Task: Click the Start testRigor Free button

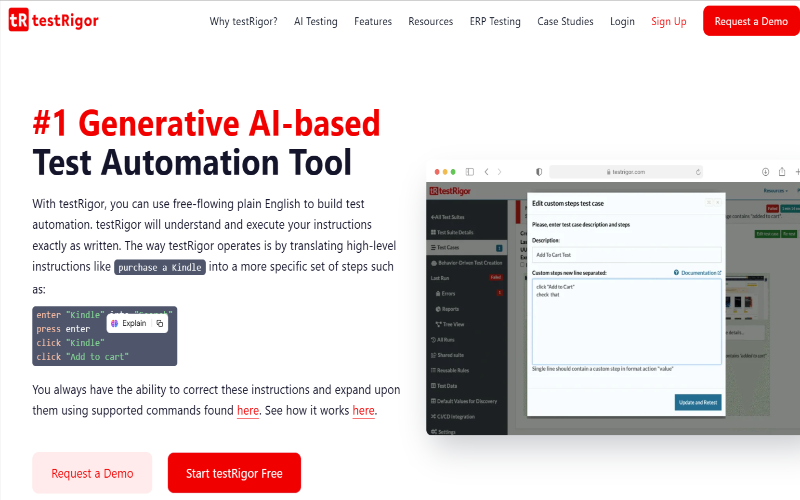Action: click(234, 473)
